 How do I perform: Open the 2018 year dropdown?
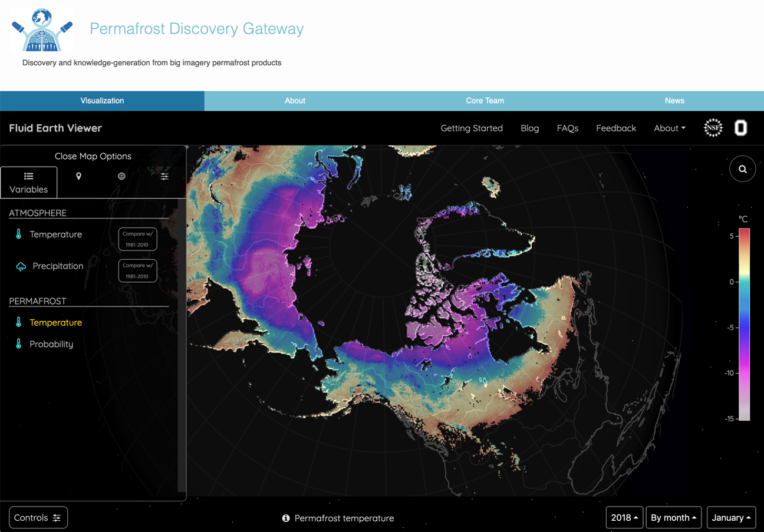tap(624, 518)
